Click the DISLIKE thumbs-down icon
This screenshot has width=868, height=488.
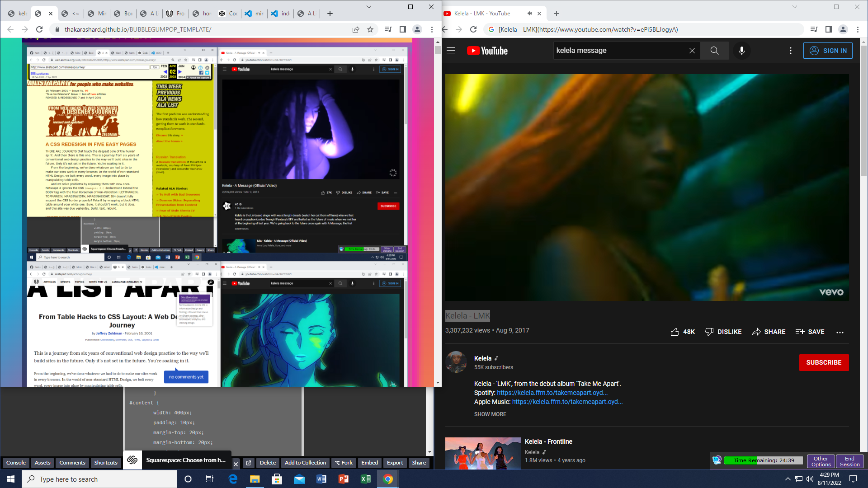click(709, 332)
